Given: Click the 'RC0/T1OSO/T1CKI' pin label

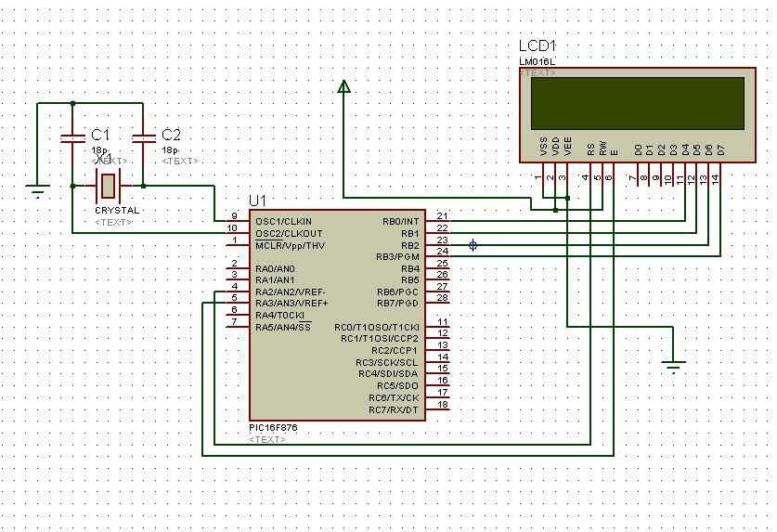Looking at the screenshot, I should [x=377, y=327].
